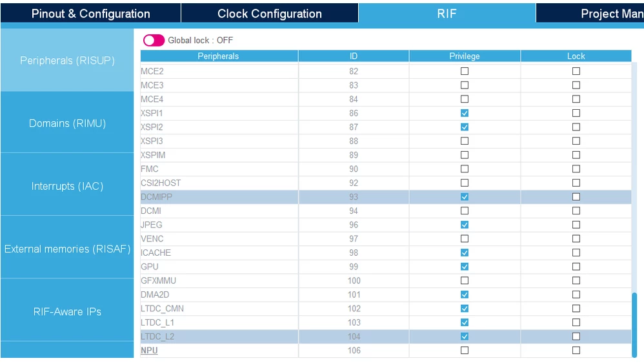
Task: Select the CSI2HOST peripheral name
Action: point(161,183)
